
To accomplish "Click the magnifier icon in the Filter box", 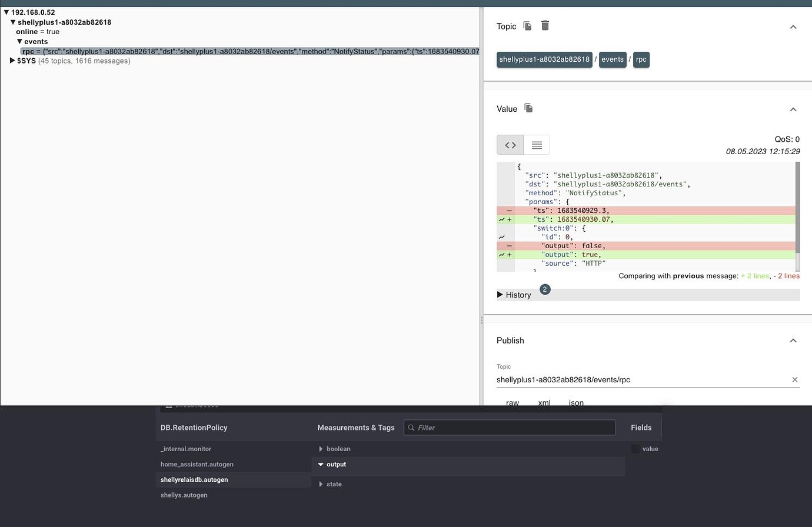I will (411, 428).
